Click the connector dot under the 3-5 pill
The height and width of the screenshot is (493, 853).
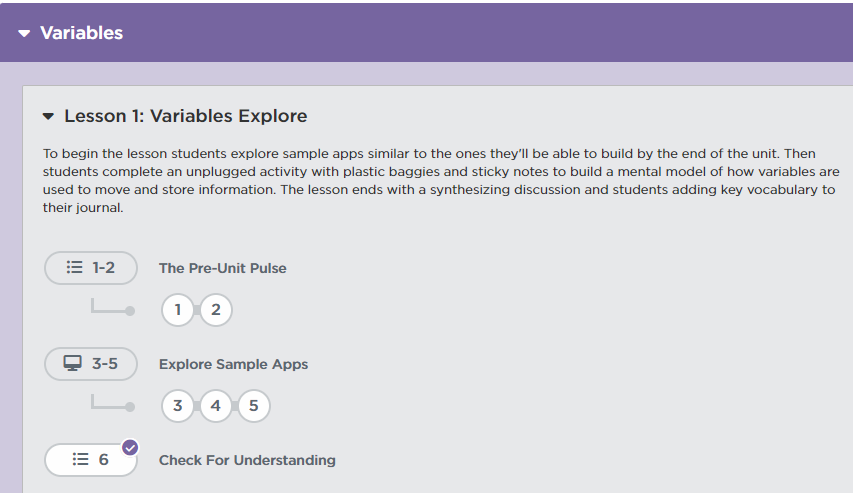tap(130, 407)
